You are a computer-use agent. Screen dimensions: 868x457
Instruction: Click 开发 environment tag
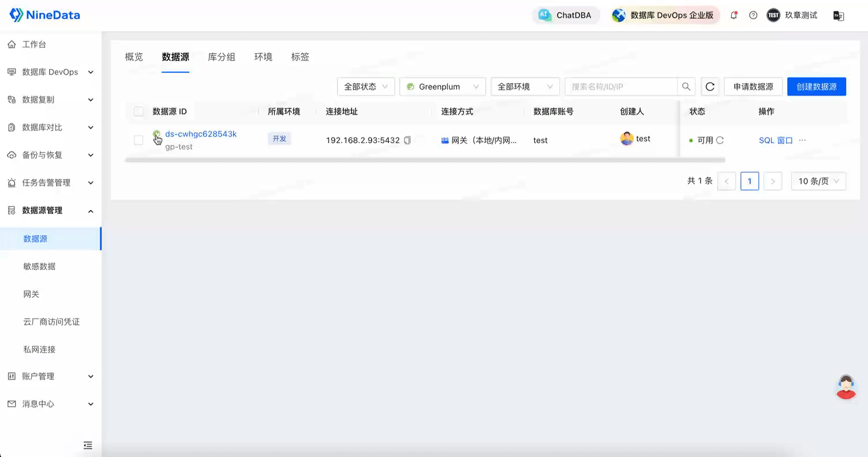(x=279, y=139)
